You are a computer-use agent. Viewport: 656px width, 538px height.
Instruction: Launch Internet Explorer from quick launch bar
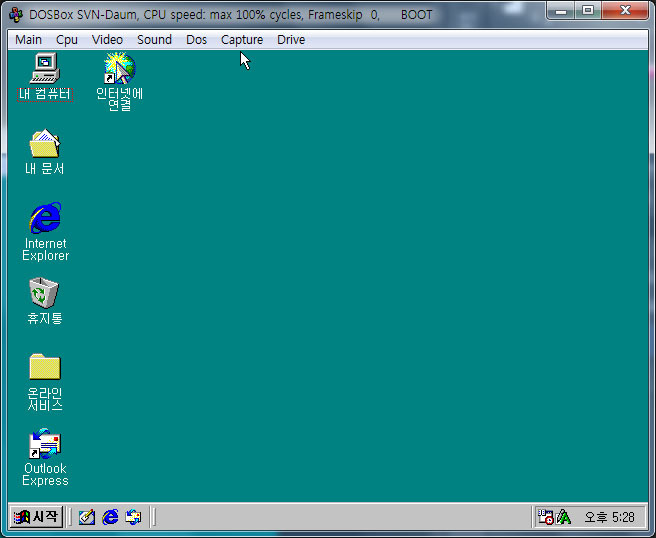pos(110,517)
